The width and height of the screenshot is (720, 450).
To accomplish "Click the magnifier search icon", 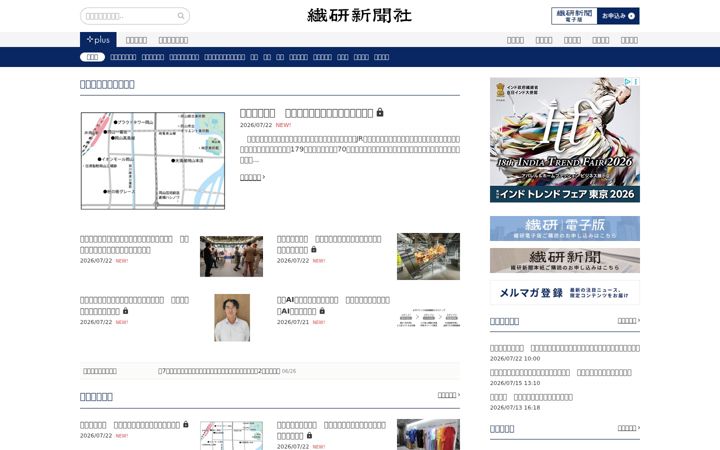I will coord(181,16).
